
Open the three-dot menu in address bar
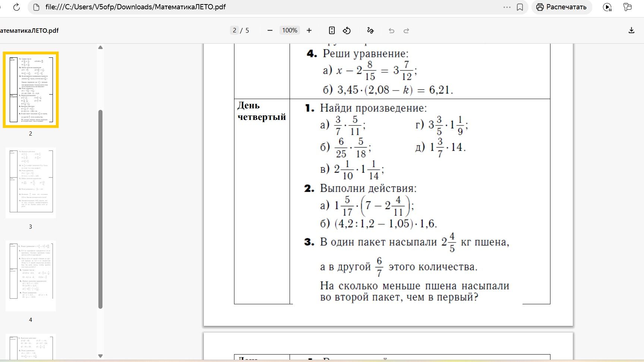[x=507, y=7]
